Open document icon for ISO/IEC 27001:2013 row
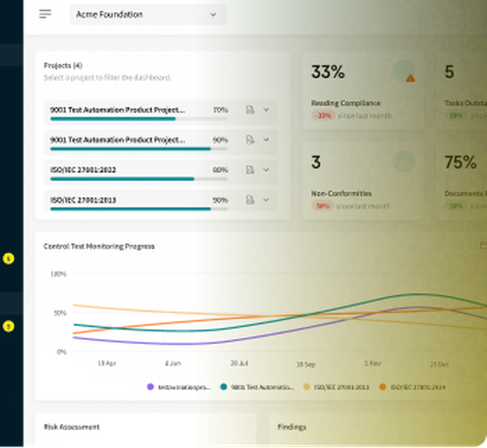 click(x=250, y=200)
